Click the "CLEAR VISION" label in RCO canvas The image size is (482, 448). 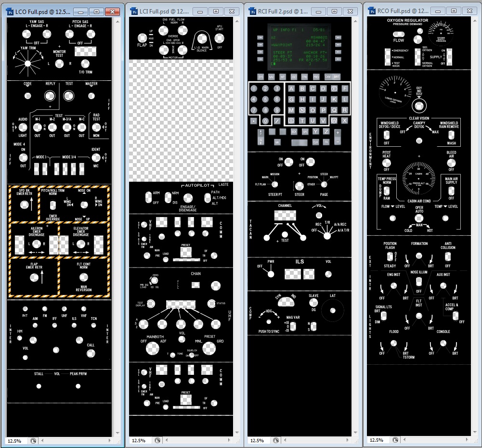point(419,118)
